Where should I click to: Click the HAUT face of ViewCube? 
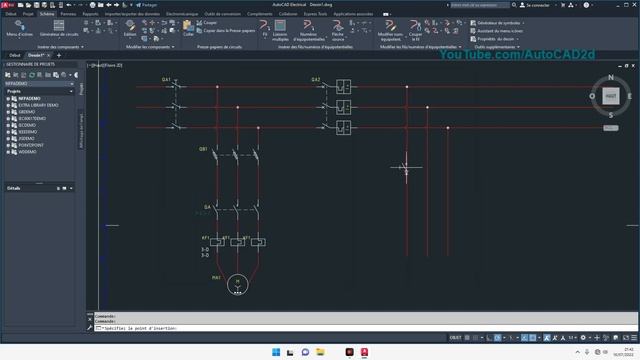[x=611, y=96]
